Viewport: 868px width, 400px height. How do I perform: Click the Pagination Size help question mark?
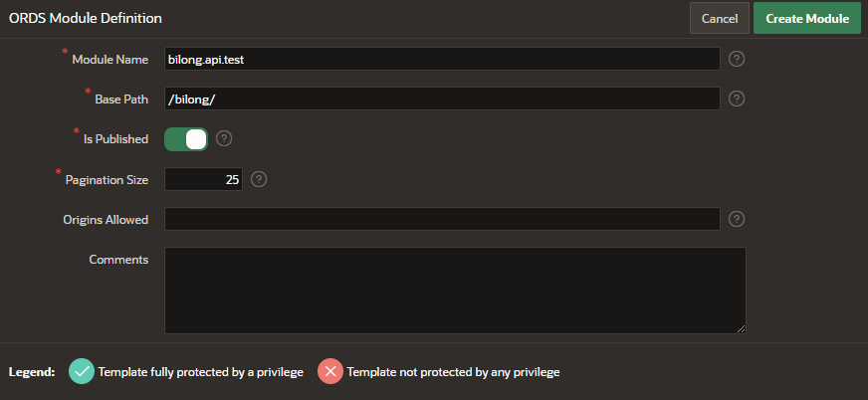click(259, 179)
